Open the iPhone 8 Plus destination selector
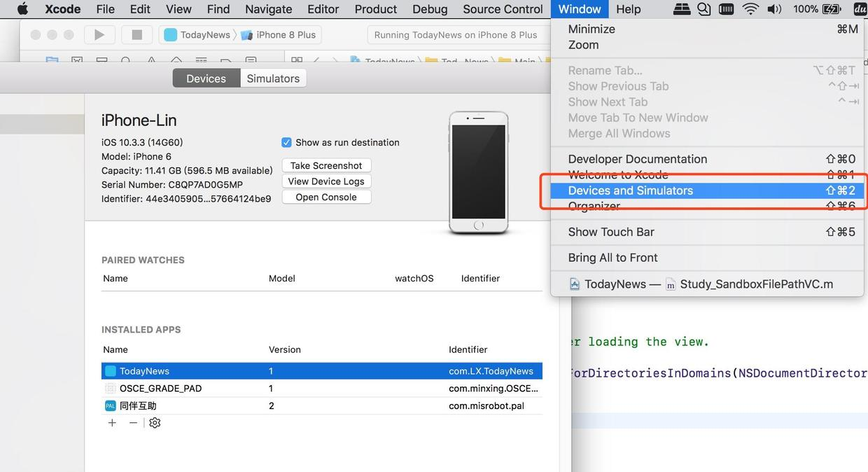The width and height of the screenshot is (868, 472). (279, 35)
